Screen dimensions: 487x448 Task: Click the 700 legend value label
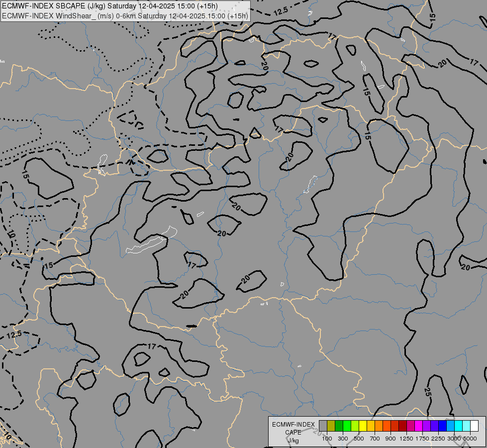click(x=375, y=439)
